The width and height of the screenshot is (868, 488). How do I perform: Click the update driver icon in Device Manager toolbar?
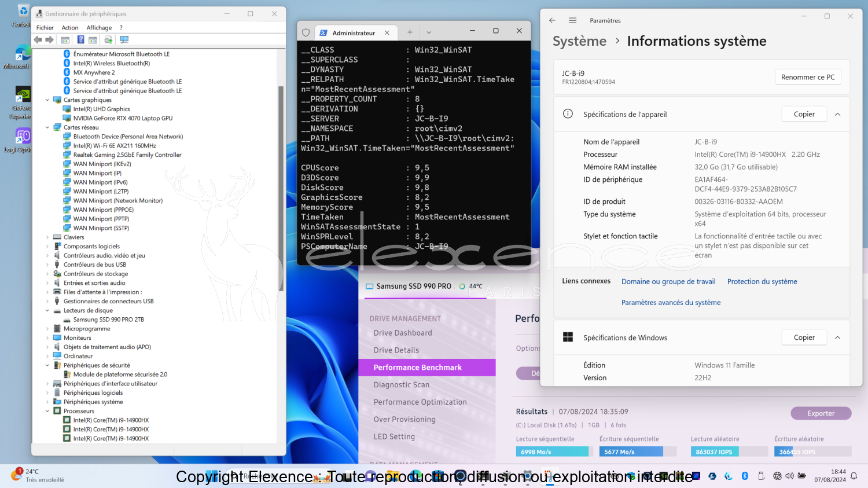[108, 40]
